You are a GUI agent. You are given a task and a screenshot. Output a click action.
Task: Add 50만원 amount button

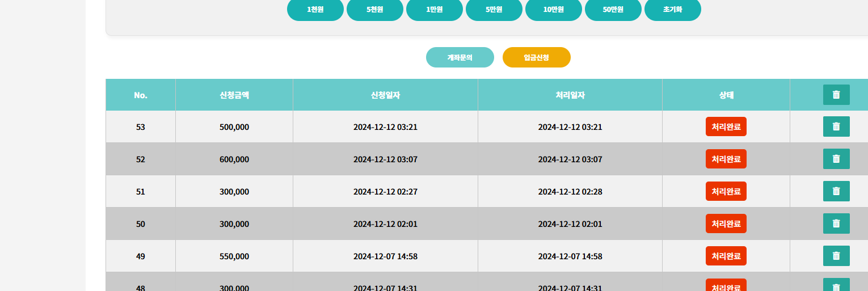click(x=613, y=10)
